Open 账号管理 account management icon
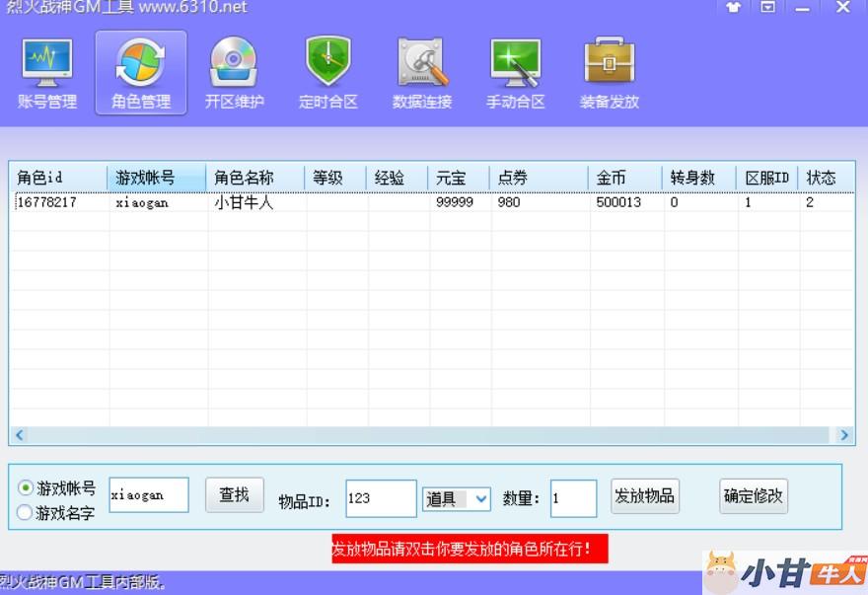 tap(47, 73)
